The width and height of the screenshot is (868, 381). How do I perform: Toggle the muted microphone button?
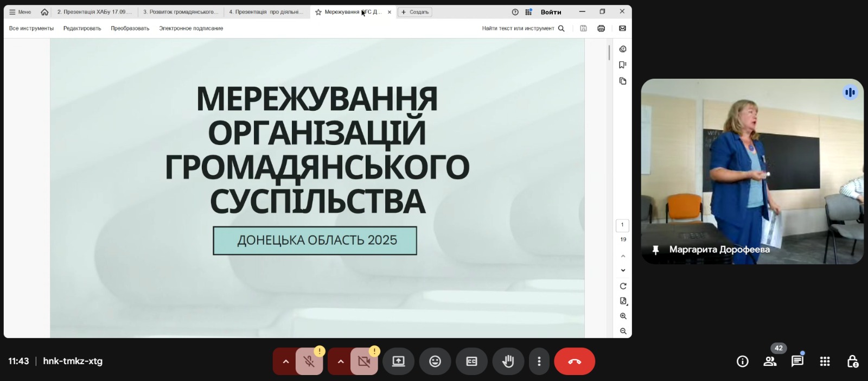click(309, 361)
